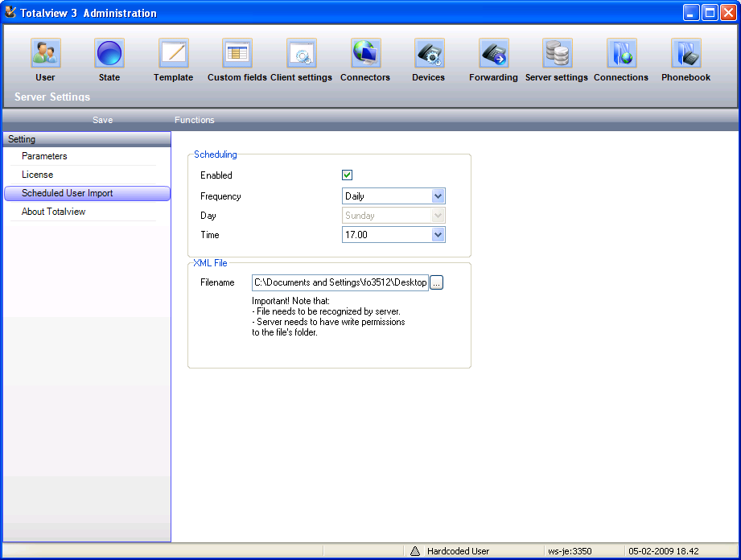Open the Functions menu
Image resolution: width=741 pixels, height=560 pixels.
(x=194, y=120)
